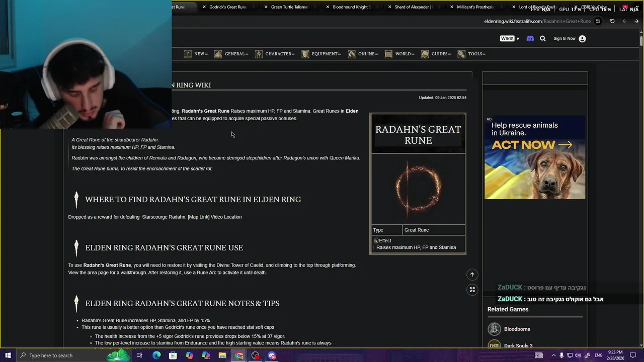Show hidden system tray icons
Image resolution: width=644 pixels, height=362 pixels.
tap(553, 355)
